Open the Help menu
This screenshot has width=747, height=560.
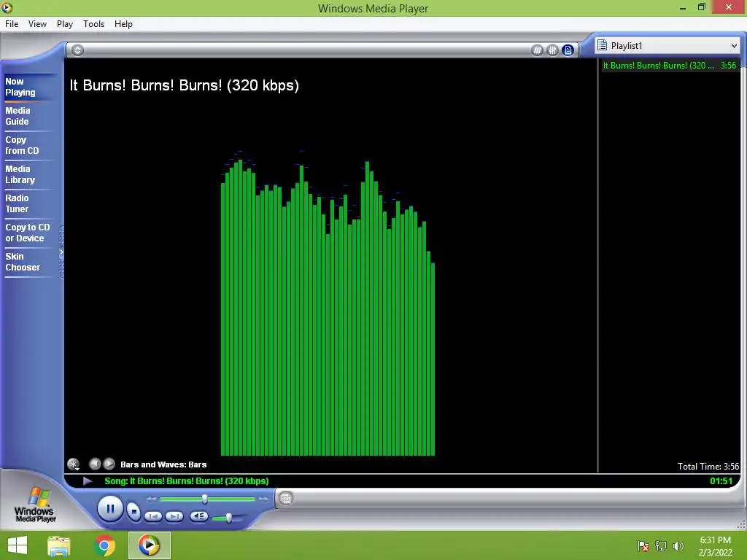[x=123, y=24]
